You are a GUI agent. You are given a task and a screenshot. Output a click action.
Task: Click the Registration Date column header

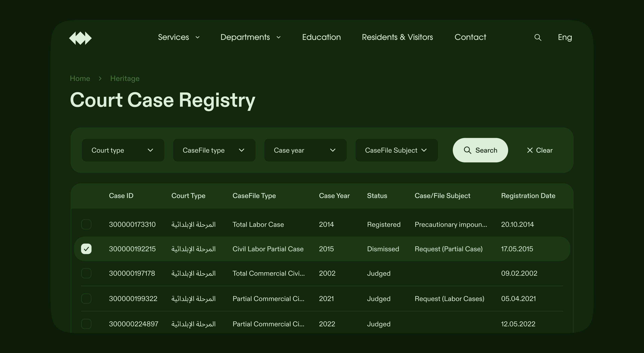528,196
